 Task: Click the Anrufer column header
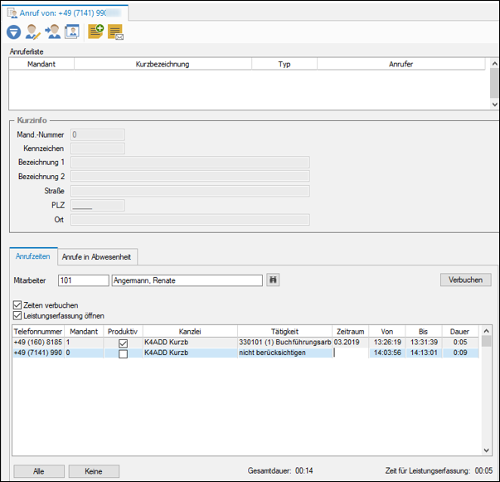point(401,64)
